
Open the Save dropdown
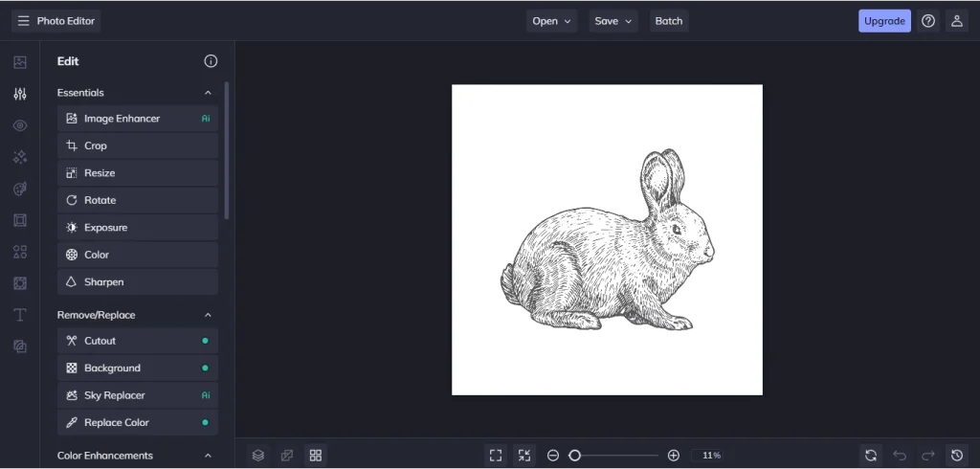pyautogui.click(x=615, y=21)
